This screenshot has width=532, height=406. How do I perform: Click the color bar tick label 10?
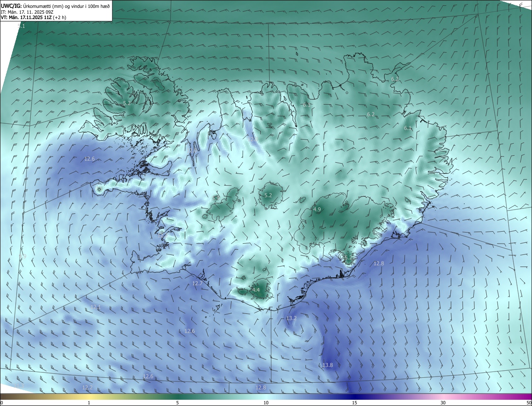click(266, 403)
